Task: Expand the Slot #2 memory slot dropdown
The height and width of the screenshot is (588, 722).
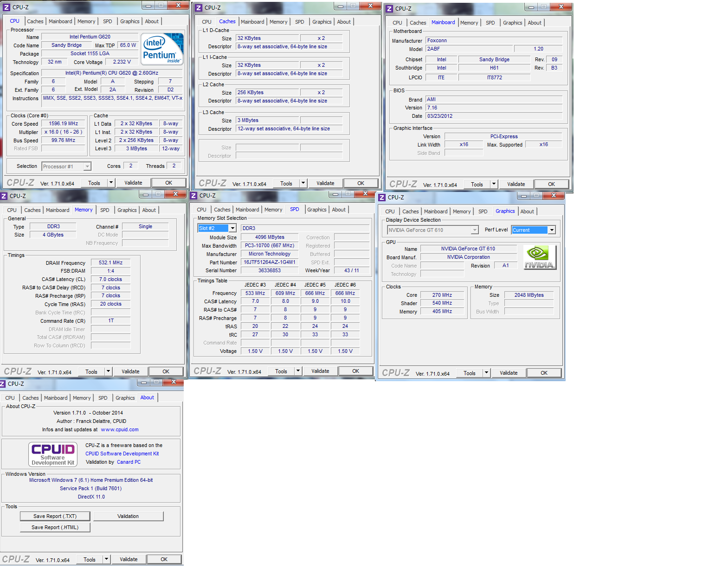Action: 232,228
